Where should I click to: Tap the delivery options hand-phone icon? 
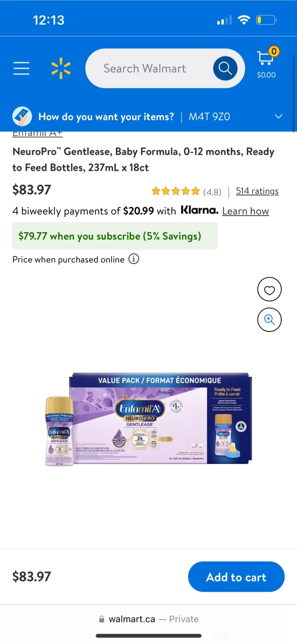[22, 117]
